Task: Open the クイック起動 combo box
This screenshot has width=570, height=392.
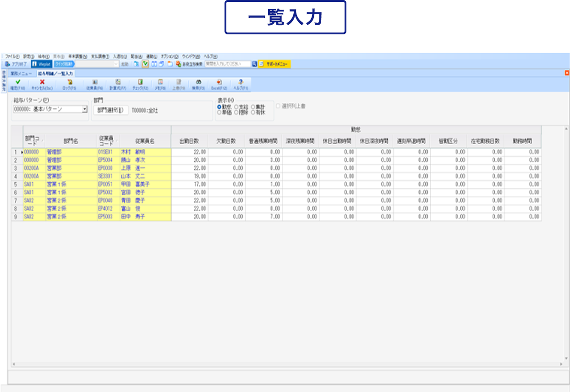Action: click(x=97, y=64)
